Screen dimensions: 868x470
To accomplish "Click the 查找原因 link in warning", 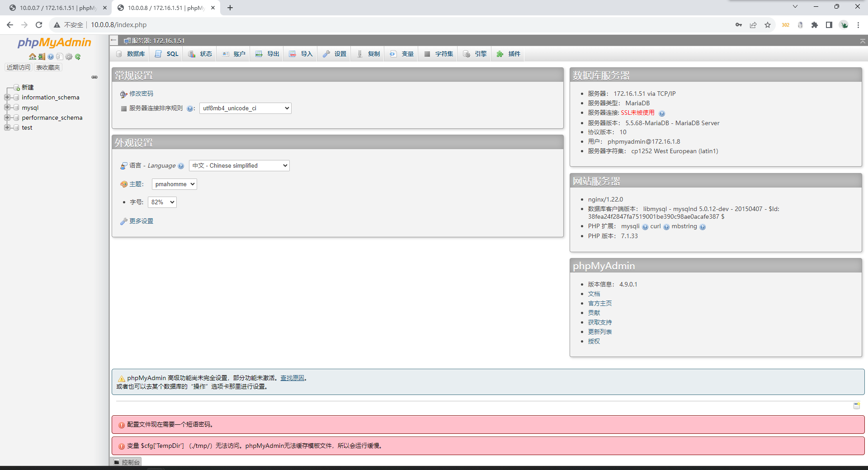I will coord(292,378).
